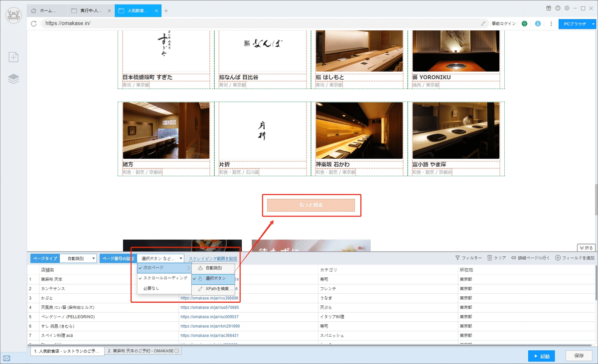The height and width of the screenshot is (364, 598).
Task: Click the 店舗名 column header
Action: point(108,269)
